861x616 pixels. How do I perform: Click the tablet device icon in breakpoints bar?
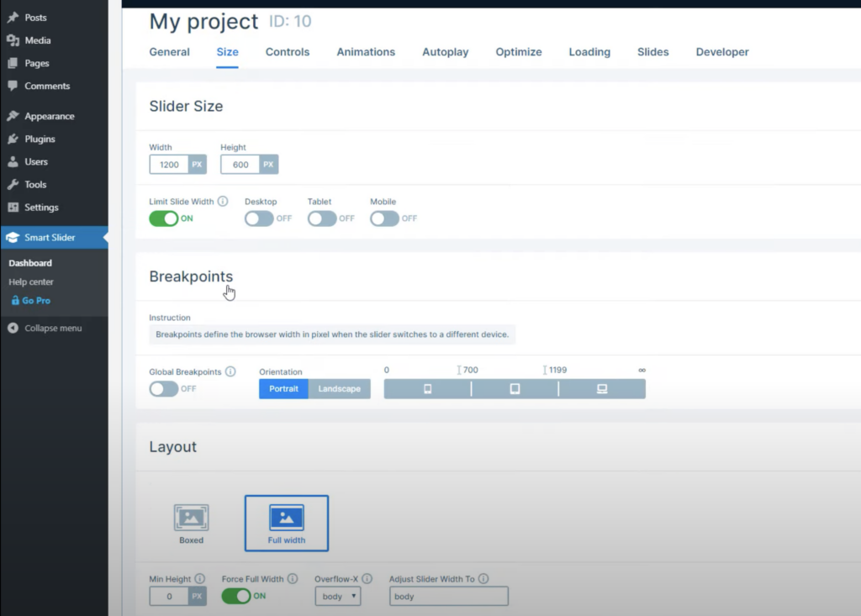pyautogui.click(x=515, y=389)
